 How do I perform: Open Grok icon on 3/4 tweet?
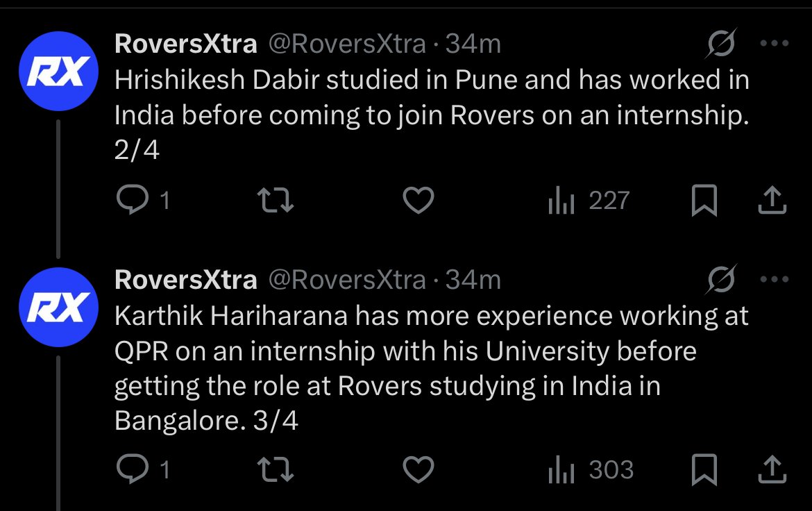(x=721, y=280)
